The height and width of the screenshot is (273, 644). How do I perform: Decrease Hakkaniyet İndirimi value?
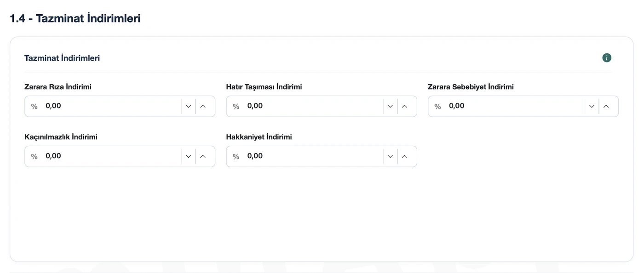tap(390, 156)
